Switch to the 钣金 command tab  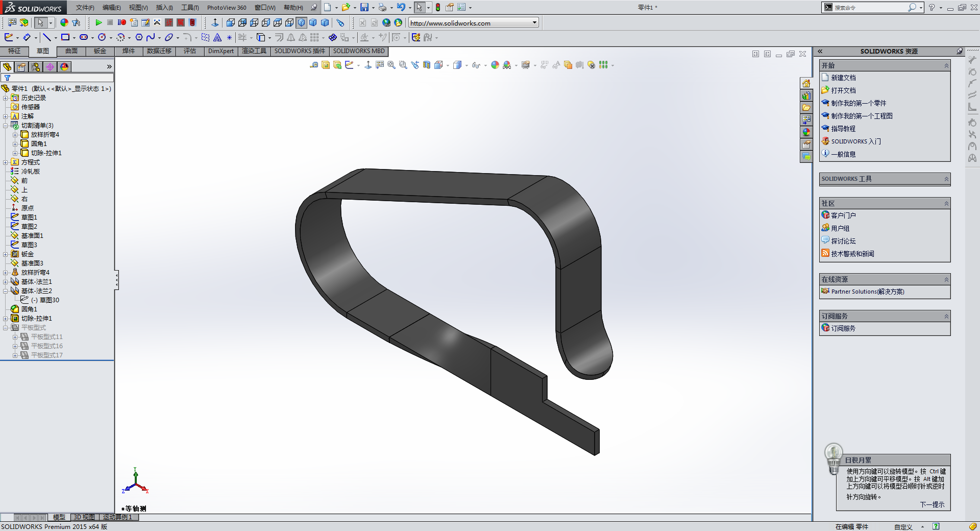[100, 51]
